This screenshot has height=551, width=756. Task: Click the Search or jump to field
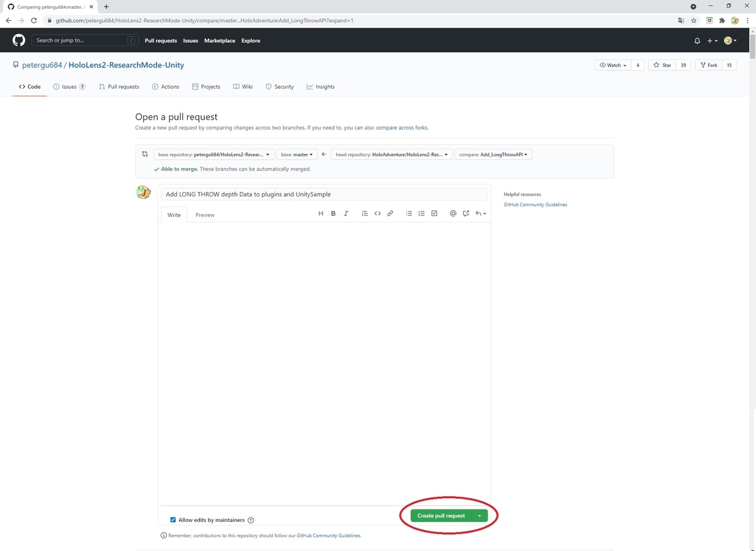tap(85, 40)
